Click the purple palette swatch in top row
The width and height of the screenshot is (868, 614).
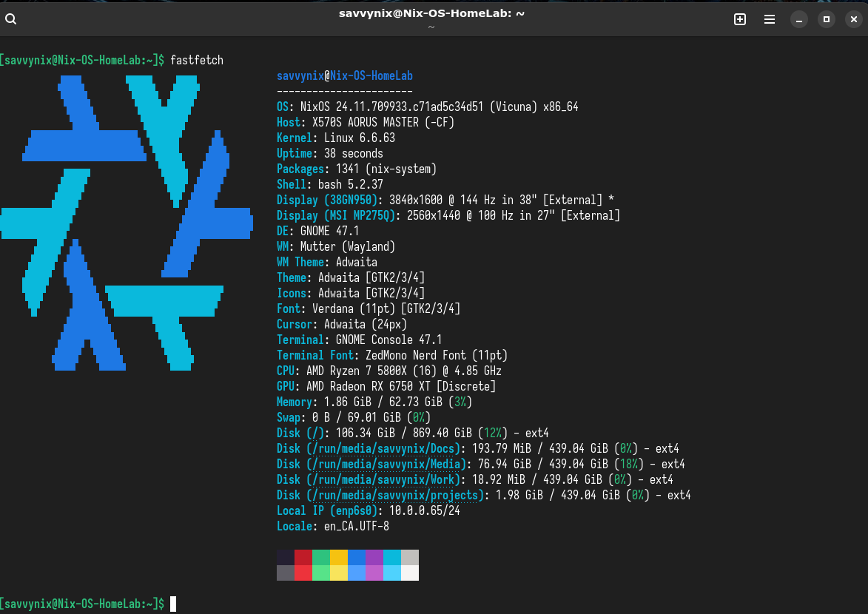pos(374,557)
